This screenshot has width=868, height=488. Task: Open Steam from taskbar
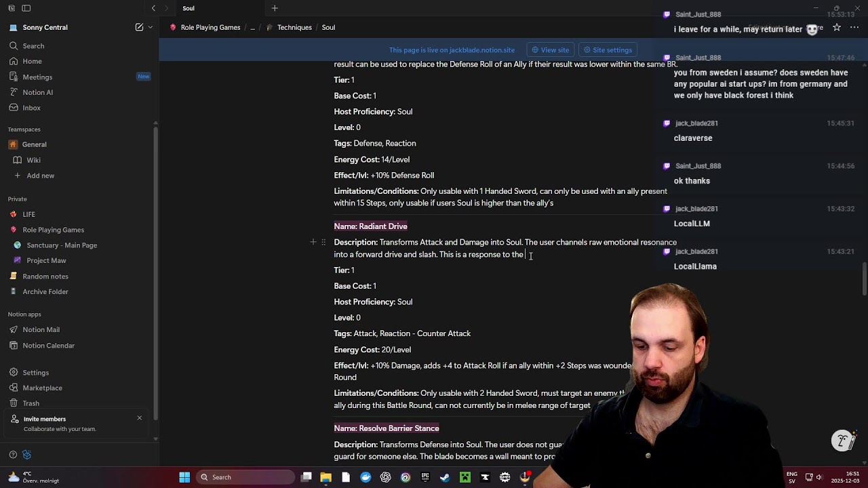point(445,477)
